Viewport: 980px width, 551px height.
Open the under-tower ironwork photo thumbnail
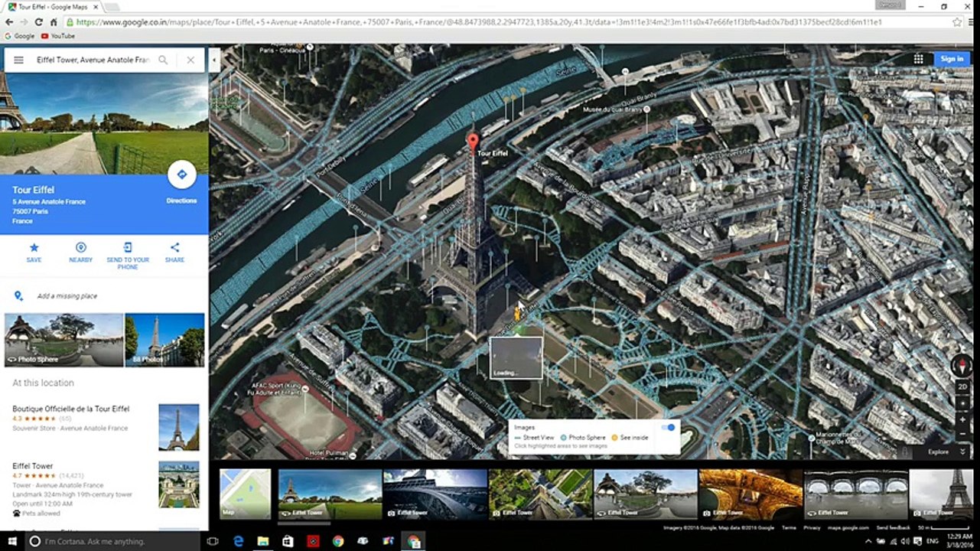(x=435, y=494)
